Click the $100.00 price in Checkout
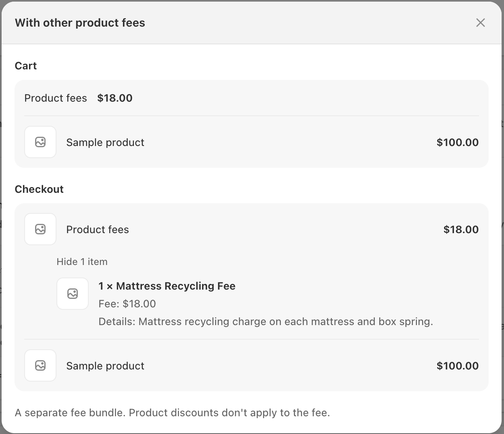The width and height of the screenshot is (504, 434). click(458, 366)
